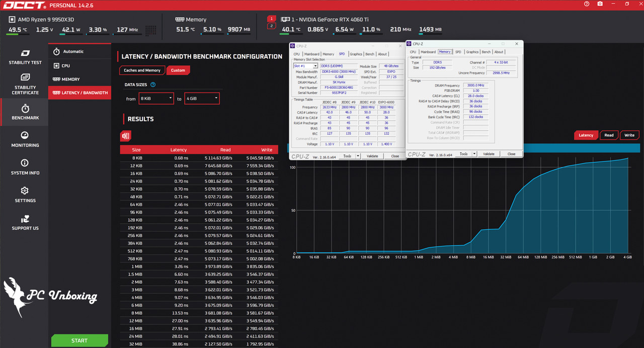The image size is (644, 348).
Task: Click the CPU core grid icon
Action: [150, 30]
